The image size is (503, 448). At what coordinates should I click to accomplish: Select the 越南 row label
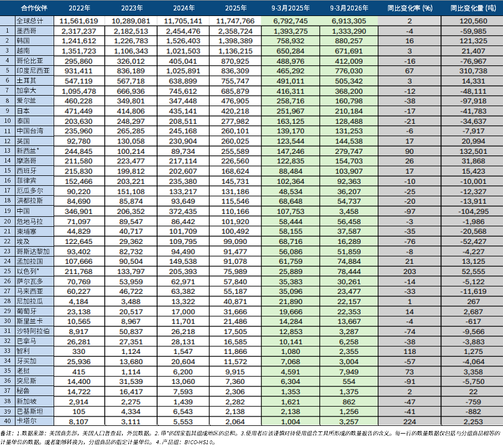(x=23, y=51)
